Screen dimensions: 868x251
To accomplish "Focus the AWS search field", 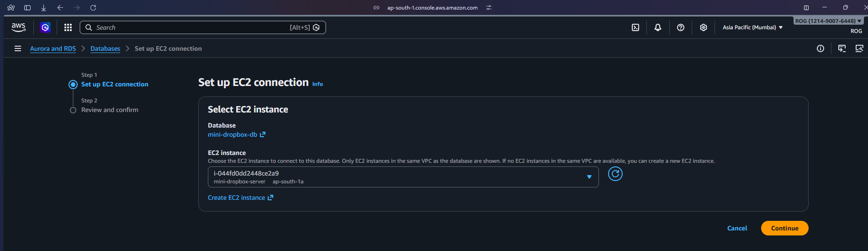I will tap(192, 27).
